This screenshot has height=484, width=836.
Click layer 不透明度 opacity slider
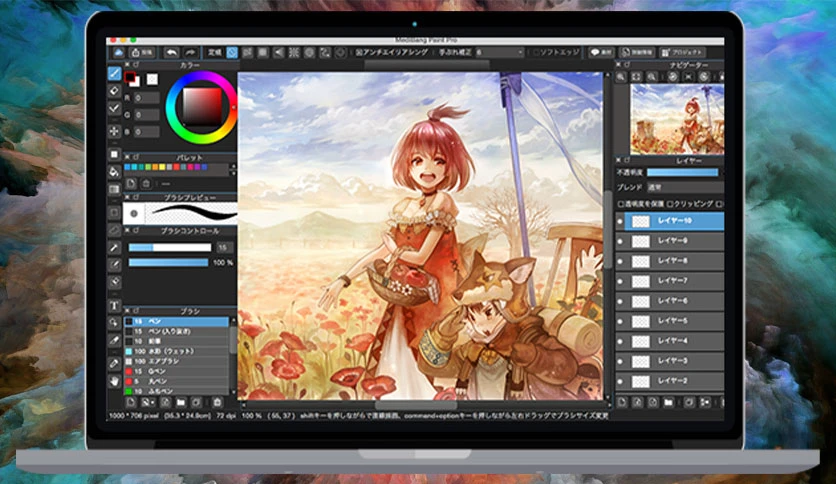pos(682,173)
